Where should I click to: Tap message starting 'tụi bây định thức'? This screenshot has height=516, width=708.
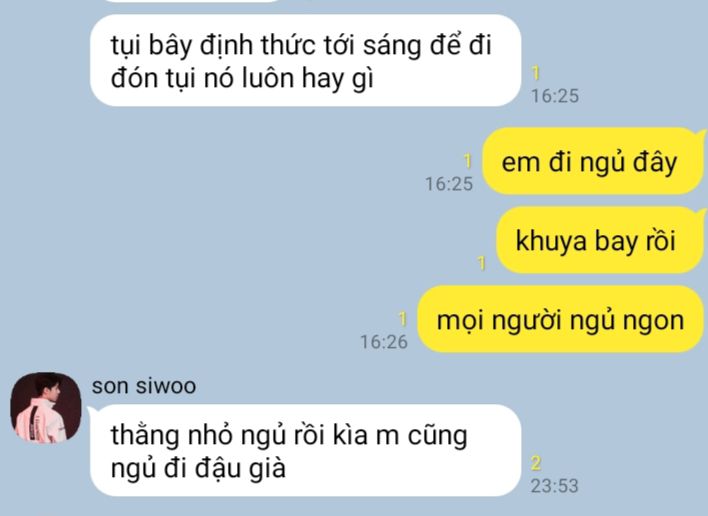(x=306, y=60)
